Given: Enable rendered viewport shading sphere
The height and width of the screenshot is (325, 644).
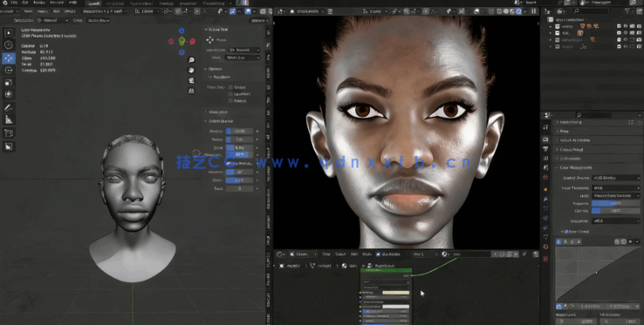Looking at the screenshot, I should click(518, 11).
